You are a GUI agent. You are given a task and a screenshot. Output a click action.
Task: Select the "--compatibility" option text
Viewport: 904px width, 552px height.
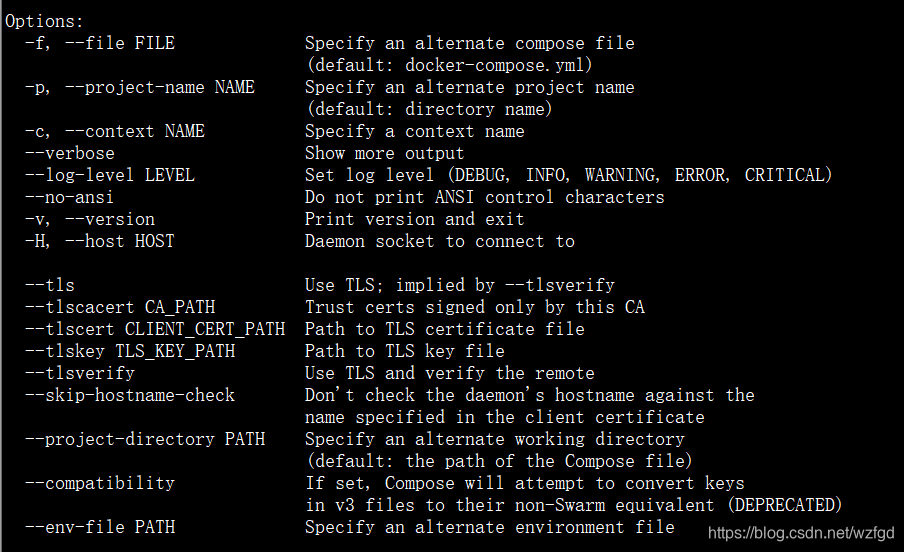click(100, 483)
